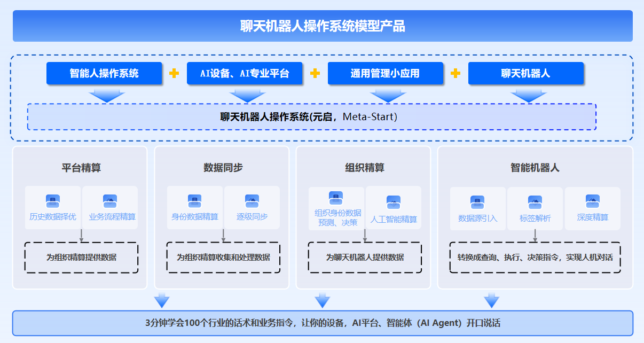This screenshot has height=343, width=644.
Task: Select the 为聊天机器人提供数据 dashed box
Action: pyautogui.click(x=365, y=258)
